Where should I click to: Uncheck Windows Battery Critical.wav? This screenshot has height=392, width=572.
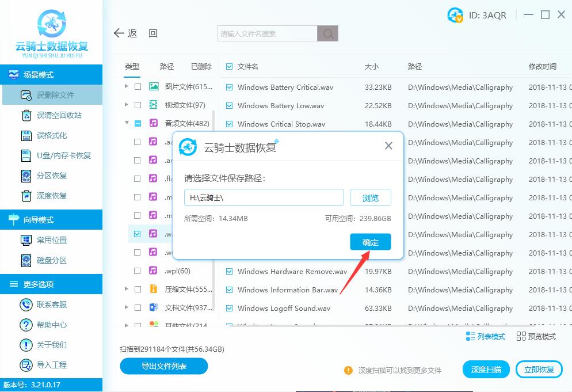pyautogui.click(x=229, y=87)
